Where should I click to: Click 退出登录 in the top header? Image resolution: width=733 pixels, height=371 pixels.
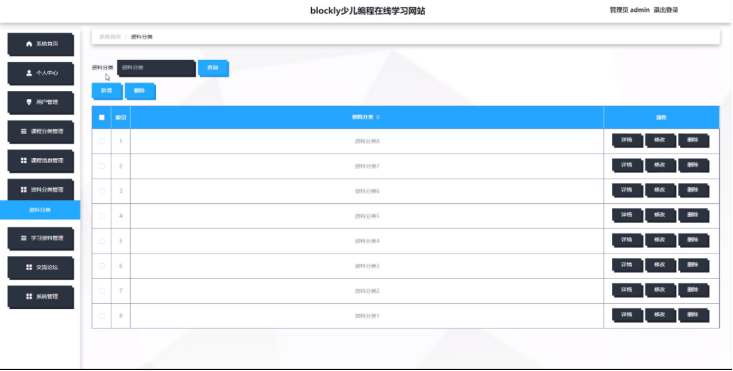click(x=666, y=10)
